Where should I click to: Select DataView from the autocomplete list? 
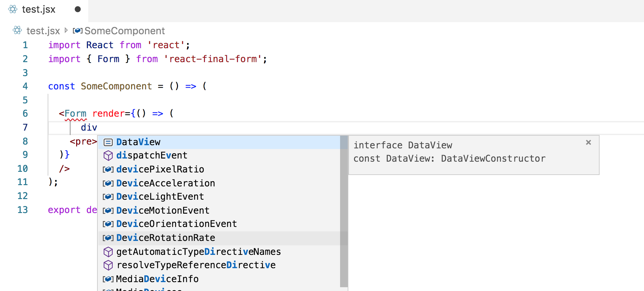pyautogui.click(x=138, y=142)
